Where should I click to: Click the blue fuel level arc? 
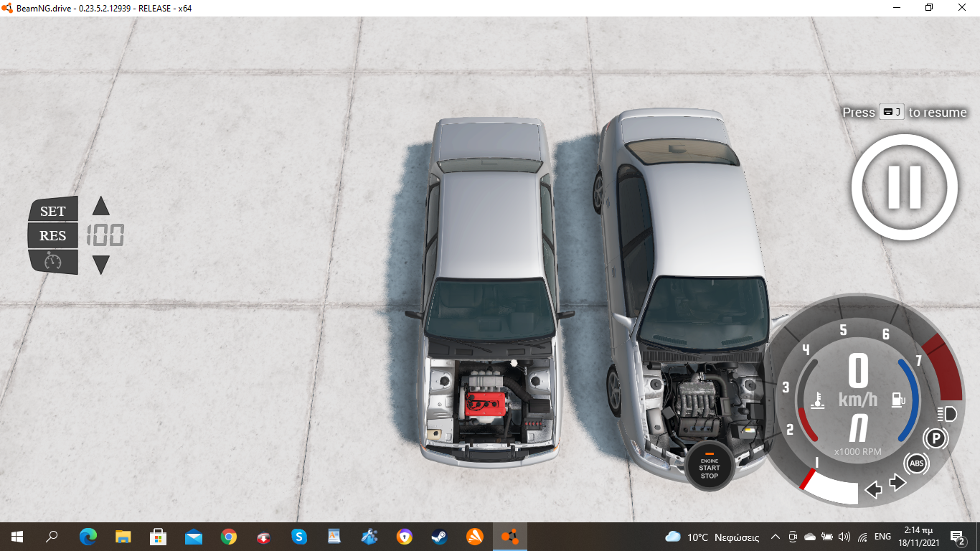pos(910,399)
